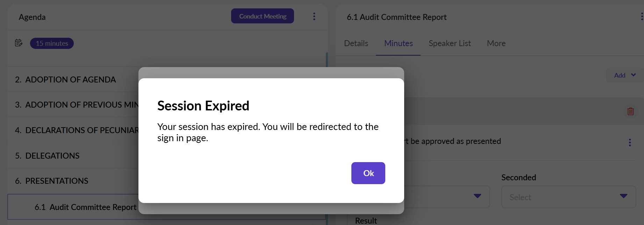This screenshot has width=644, height=225.
Task: Select agenda item 5 Delegations
Action: 52,155
